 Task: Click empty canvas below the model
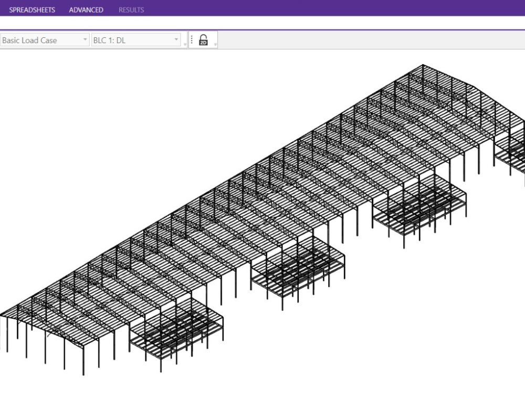[315, 378]
